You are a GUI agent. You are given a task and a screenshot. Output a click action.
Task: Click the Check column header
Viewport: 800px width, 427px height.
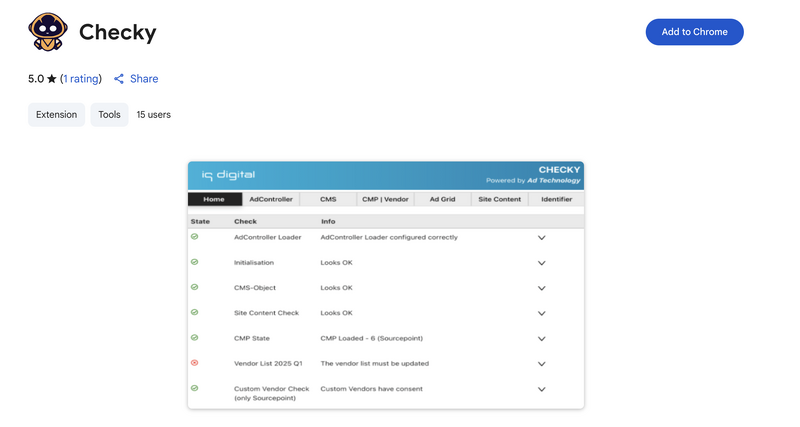[x=245, y=221]
